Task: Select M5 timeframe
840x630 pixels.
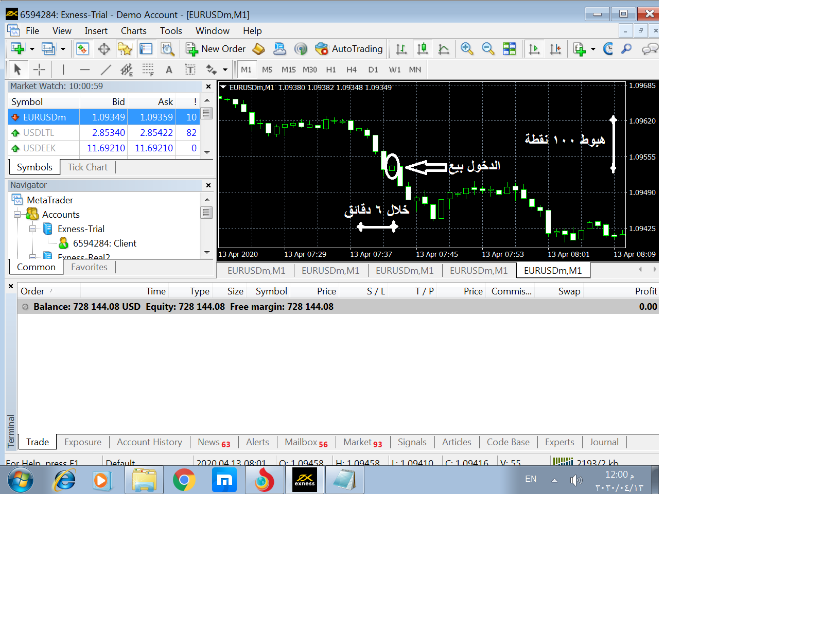Action: click(267, 69)
